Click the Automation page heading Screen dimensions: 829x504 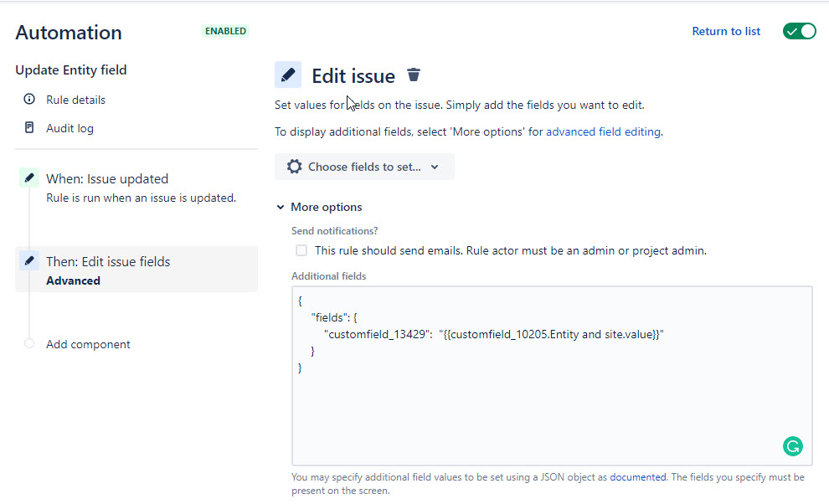(x=69, y=33)
